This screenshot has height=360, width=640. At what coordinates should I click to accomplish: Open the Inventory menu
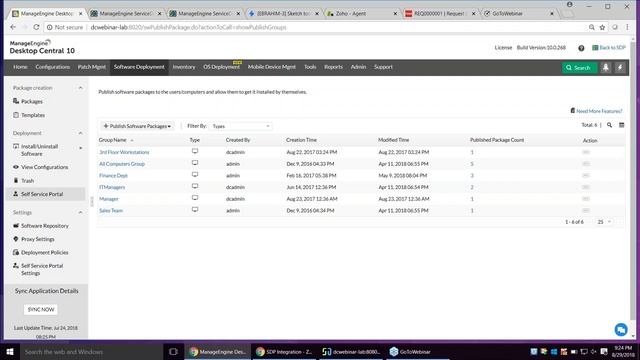click(x=184, y=67)
